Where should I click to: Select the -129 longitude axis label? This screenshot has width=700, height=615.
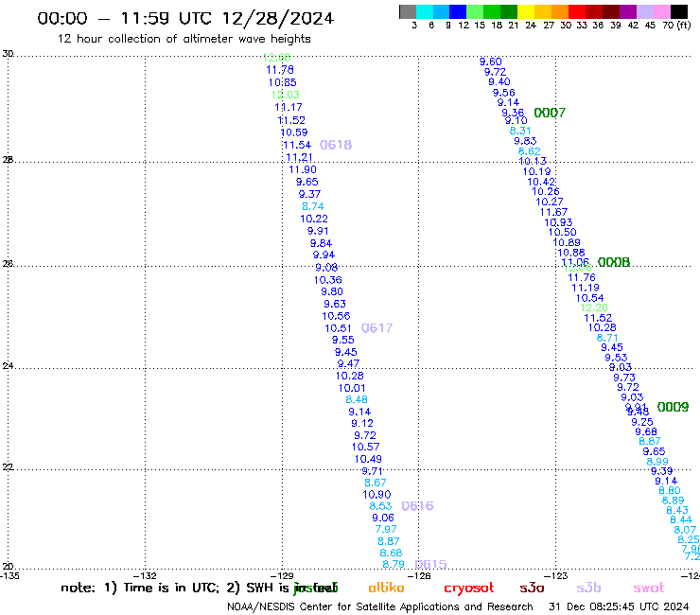(x=282, y=575)
